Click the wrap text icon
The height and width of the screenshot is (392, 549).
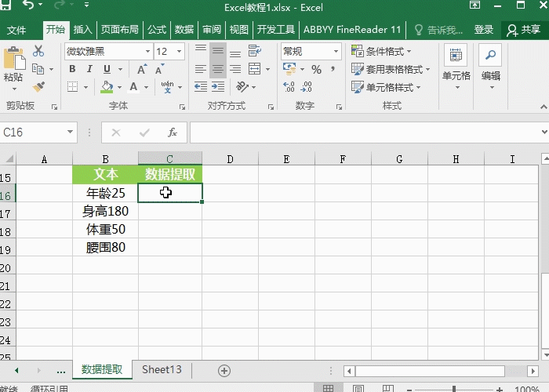point(253,51)
